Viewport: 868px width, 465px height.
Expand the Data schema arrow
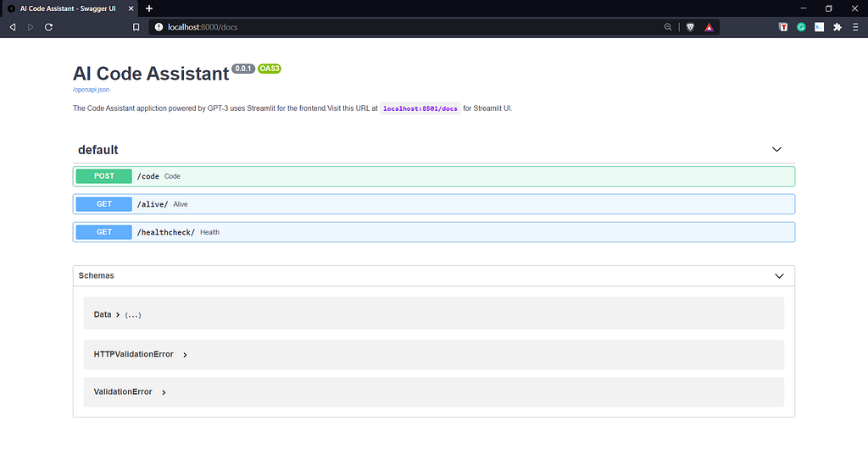118,314
